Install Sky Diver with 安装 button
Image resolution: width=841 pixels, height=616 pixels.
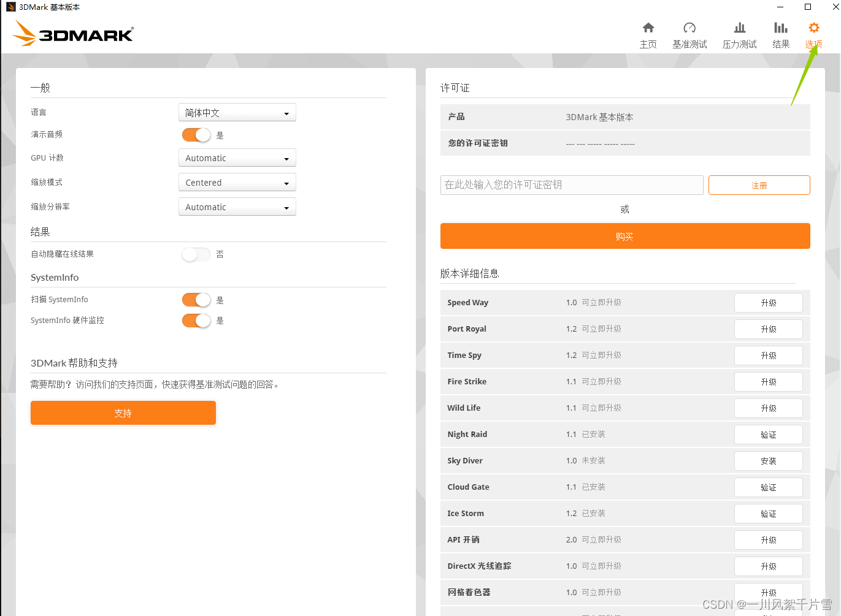point(769,461)
